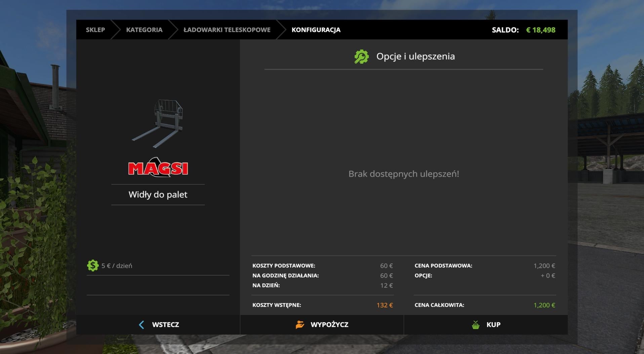The image size is (644, 354).
Task: Click 'Brak dostępnych ulepszeń!' message
Action: [x=404, y=174]
